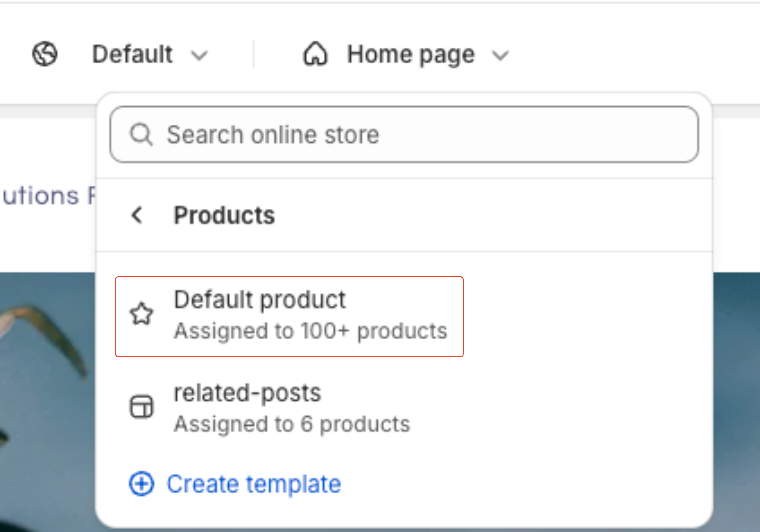The width and height of the screenshot is (760, 532).
Task: Expand the chevron next to Default
Action: (200, 55)
